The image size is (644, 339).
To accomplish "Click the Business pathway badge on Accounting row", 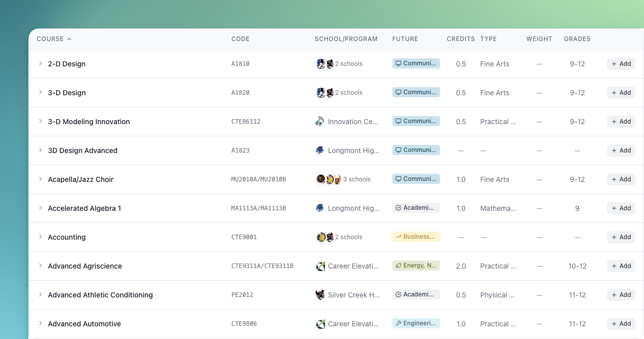I will [416, 236].
